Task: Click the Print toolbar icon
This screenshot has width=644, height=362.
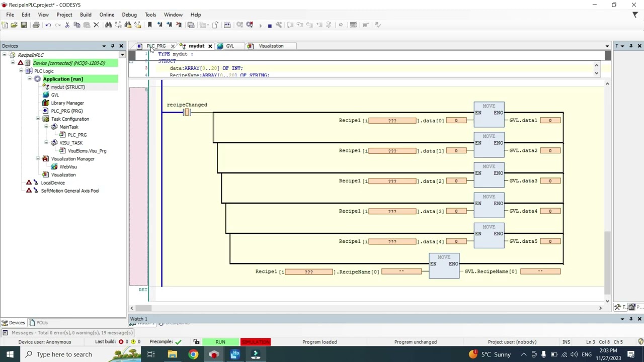Action: [x=36, y=25]
